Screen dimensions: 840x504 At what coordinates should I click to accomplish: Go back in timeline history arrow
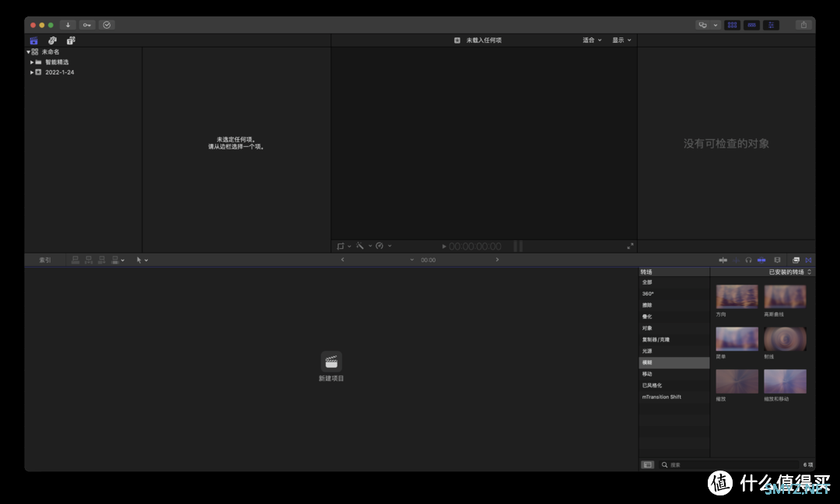click(x=343, y=260)
